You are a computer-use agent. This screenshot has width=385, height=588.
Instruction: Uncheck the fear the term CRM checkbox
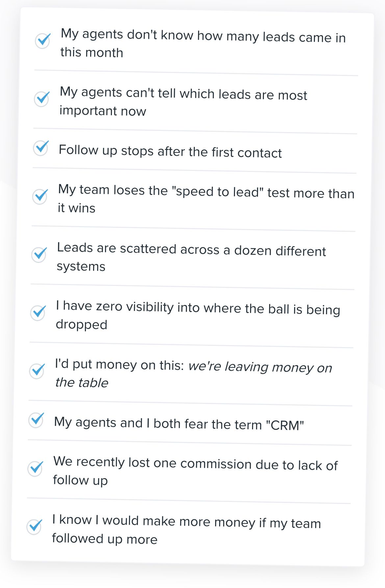click(x=36, y=420)
